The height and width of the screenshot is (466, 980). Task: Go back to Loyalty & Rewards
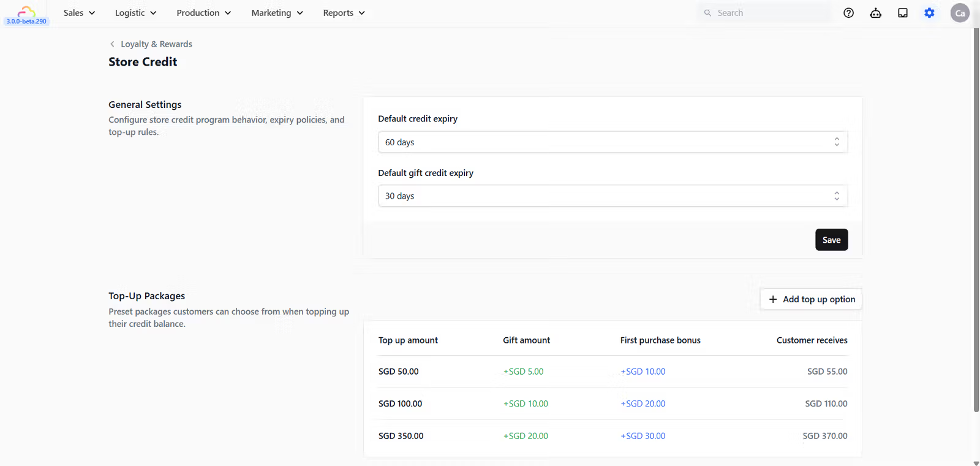156,44
